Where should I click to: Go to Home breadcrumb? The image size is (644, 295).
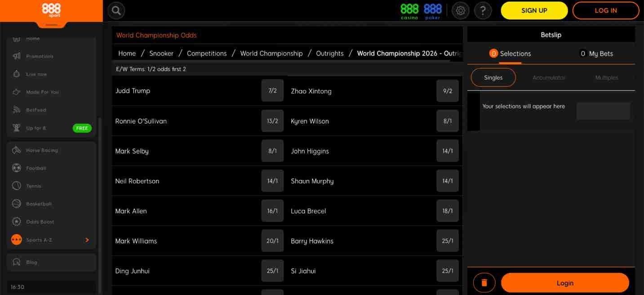pyautogui.click(x=127, y=53)
